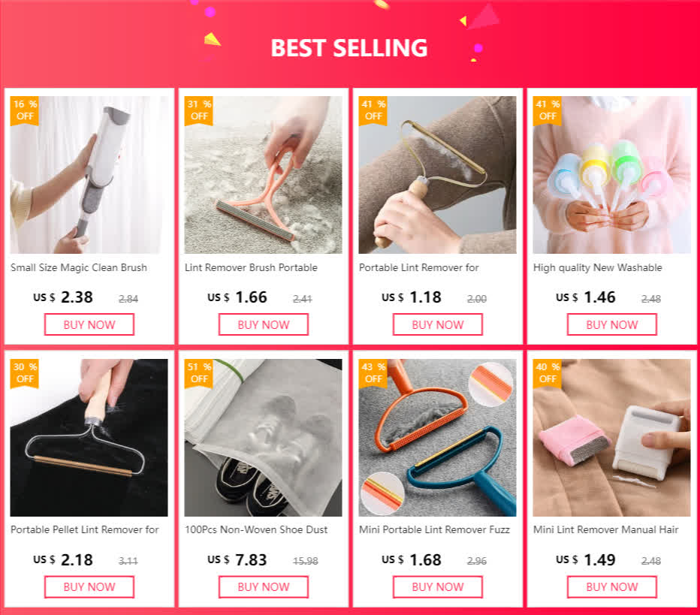Open the Non-Woven Shoe Dust bag photo
This screenshot has height=615, width=700.
(x=264, y=437)
